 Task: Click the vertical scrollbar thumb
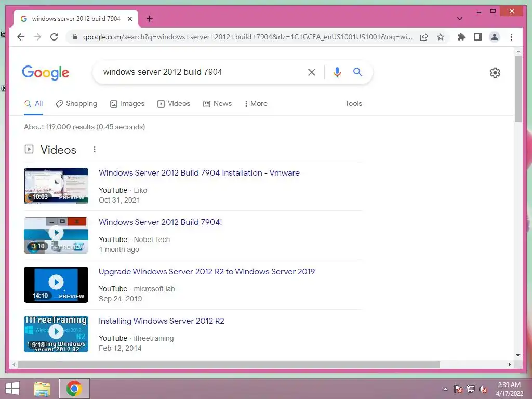point(518,89)
